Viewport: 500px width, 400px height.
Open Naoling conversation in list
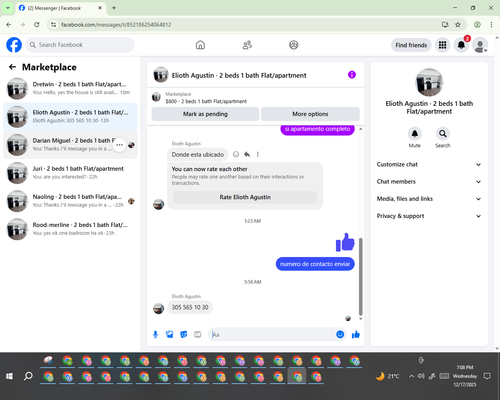point(70,201)
